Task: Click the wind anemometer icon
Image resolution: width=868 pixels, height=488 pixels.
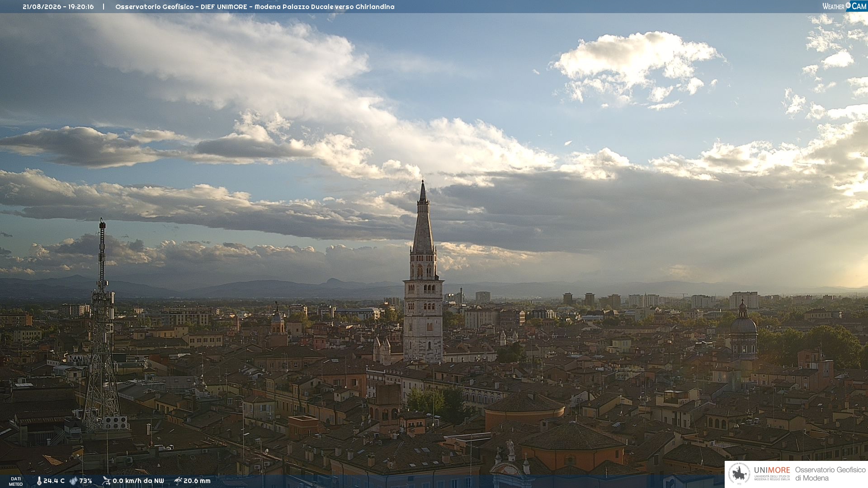Action: (106, 481)
